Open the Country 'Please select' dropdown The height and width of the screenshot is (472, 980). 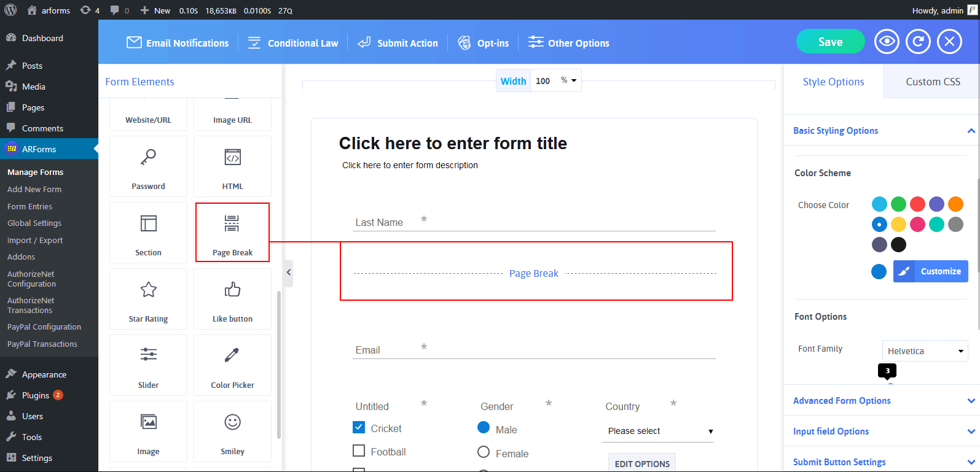pos(659,431)
